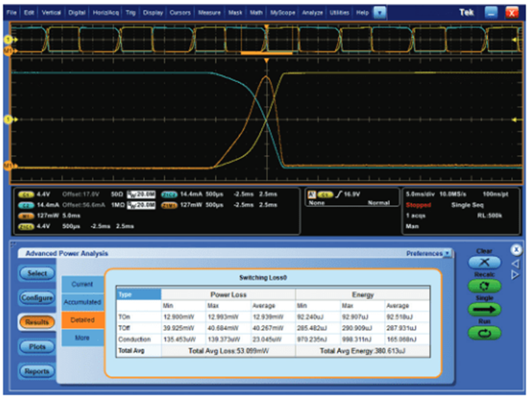Click the Configure button
The height and width of the screenshot is (399, 532).
click(x=37, y=297)
